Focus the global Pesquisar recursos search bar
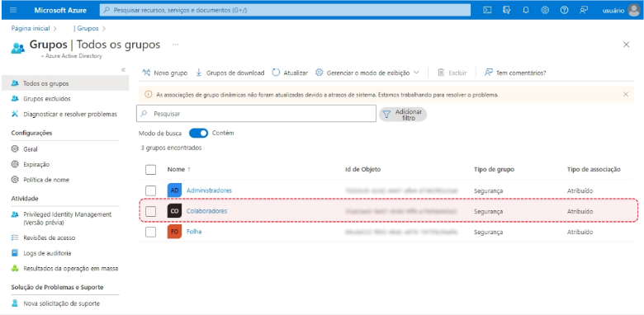Viewport: 644px width, 315px height. [285, 10]
